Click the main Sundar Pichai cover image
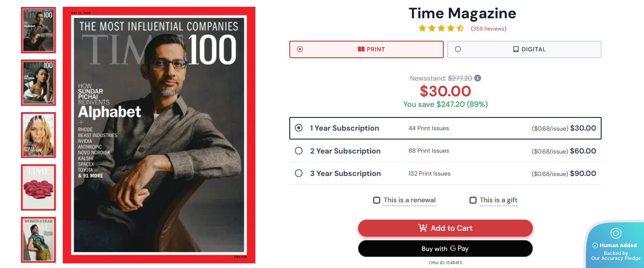Screen dimensions: 644x268 tap(159, 135)
